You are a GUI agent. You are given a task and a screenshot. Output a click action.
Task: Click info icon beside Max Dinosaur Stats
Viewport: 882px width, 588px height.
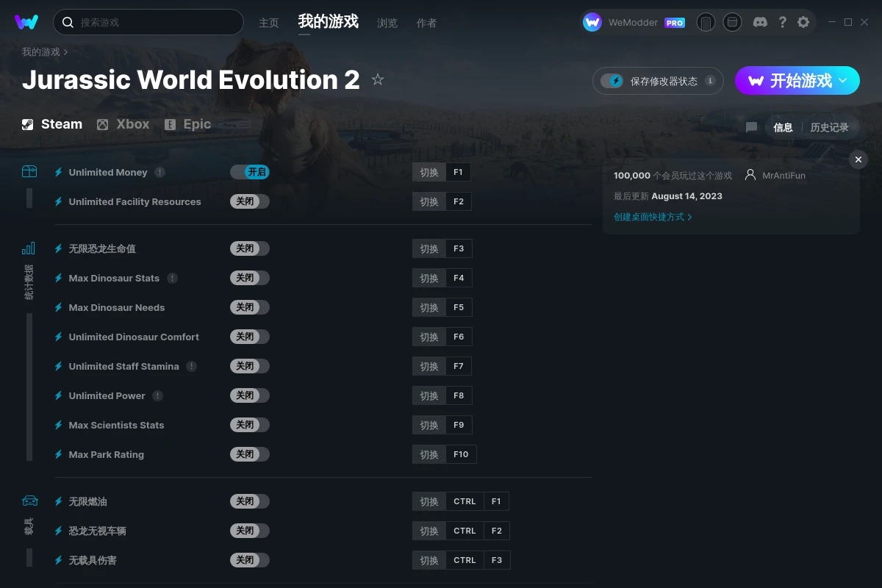click(x=172, y=278)
